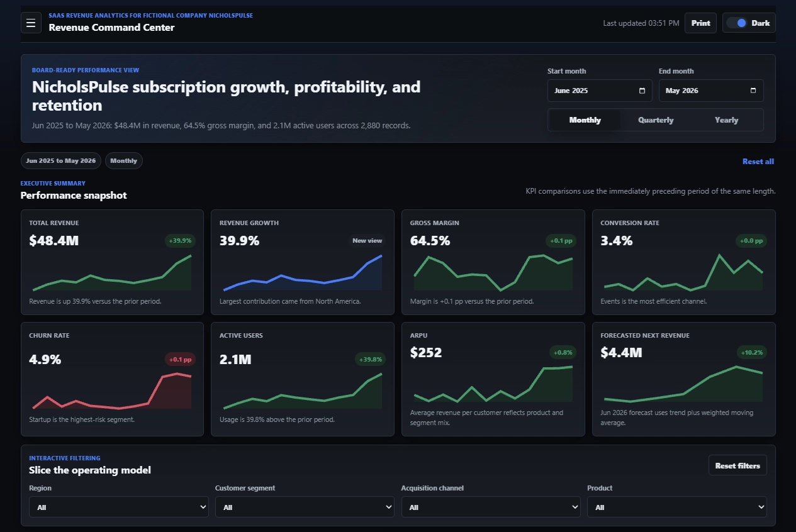Open the Region dropdown
This screenshot has height=532, width=796.
(x=119, y=507)
